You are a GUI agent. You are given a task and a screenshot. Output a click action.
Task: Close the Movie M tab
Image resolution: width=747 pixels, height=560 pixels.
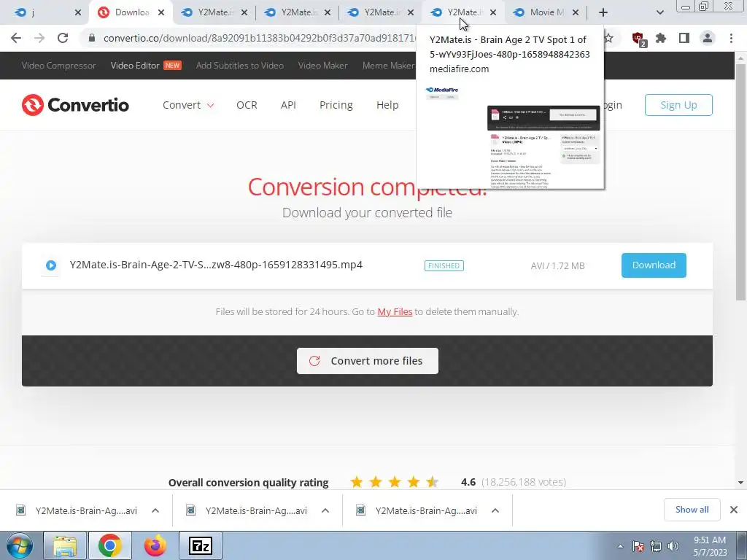pos(576,12)
